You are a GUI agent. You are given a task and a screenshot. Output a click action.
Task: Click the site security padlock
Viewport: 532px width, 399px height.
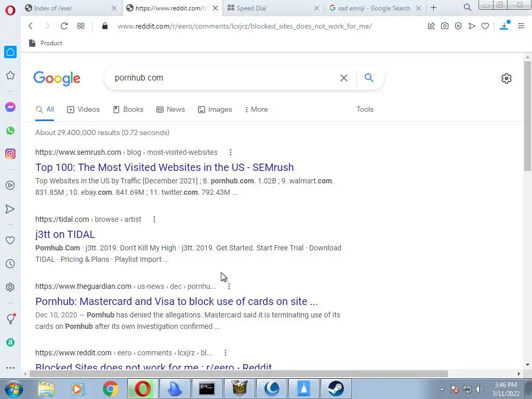[x=105, y=26]
